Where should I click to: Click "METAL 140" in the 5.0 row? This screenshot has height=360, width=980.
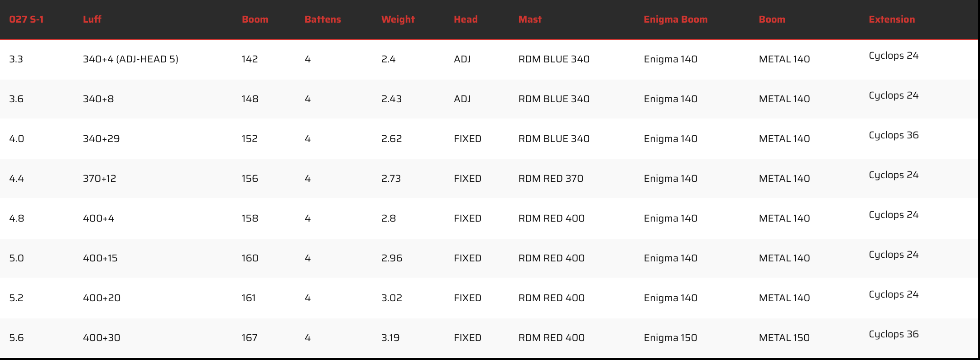pos(784,258)
